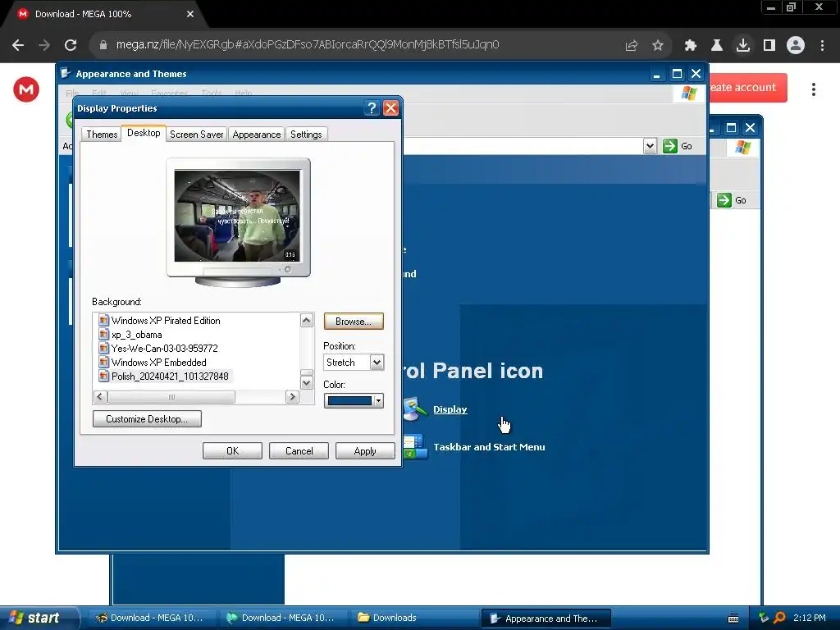Open the extensions puzzle icon
This screenshot has width=840, height=630.
click(x=691, y=46)
